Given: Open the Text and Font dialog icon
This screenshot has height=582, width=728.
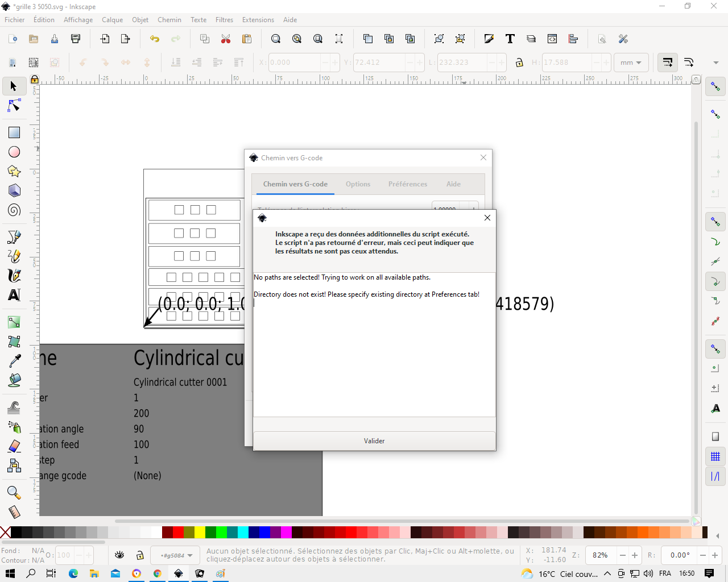Looking at the screenshot, I should click(x=510, y=39).
